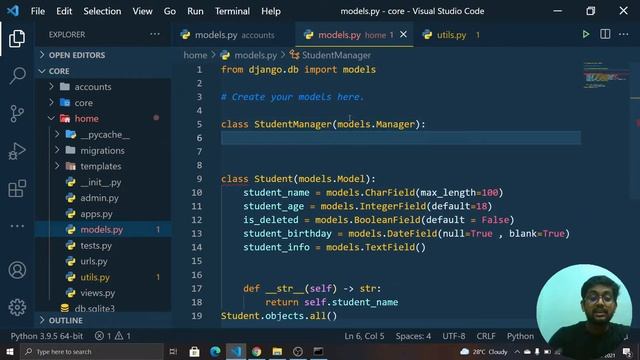Screen dimensions: 640x360
Task: Open the Accounts menu icon
Action: click(x=17, y=270)
